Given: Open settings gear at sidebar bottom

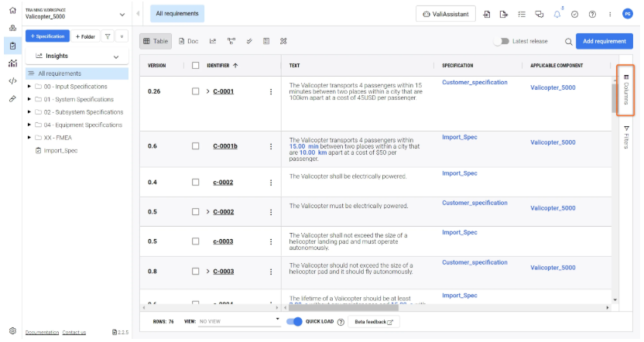Looking at the screenshot, I should [x=12, y=330].
